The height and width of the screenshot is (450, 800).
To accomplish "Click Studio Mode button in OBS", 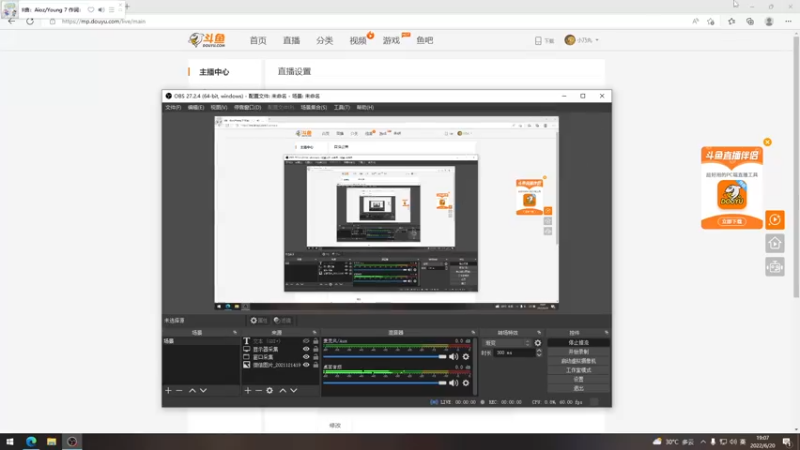I will tap(578, 370).
